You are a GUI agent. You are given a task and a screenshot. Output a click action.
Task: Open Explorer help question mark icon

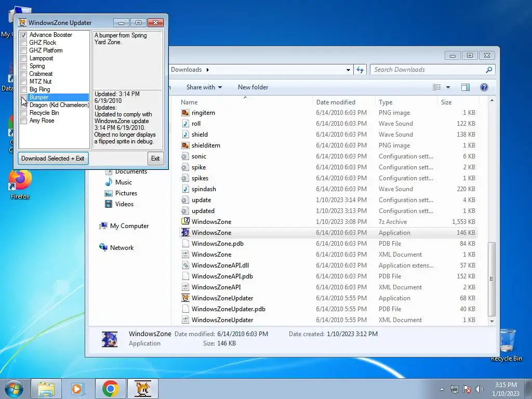click(x=484, y=87)
